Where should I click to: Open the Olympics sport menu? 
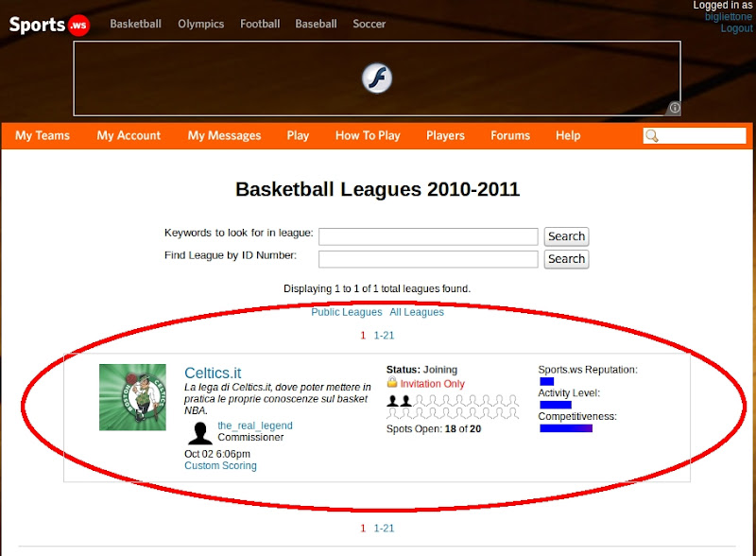coord(201,24)
